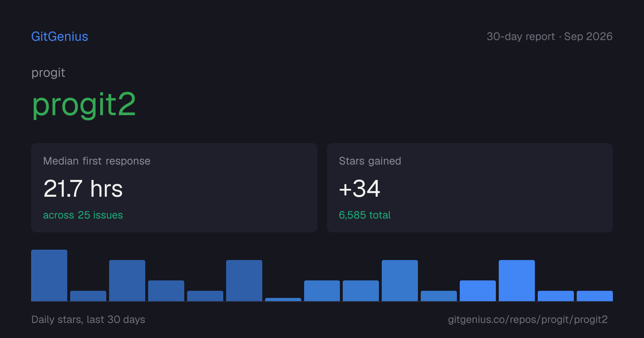The width and height of the screenshot is (644, 338).
Task: Open the progit2 repository title
Action: (x=84, y=104)
